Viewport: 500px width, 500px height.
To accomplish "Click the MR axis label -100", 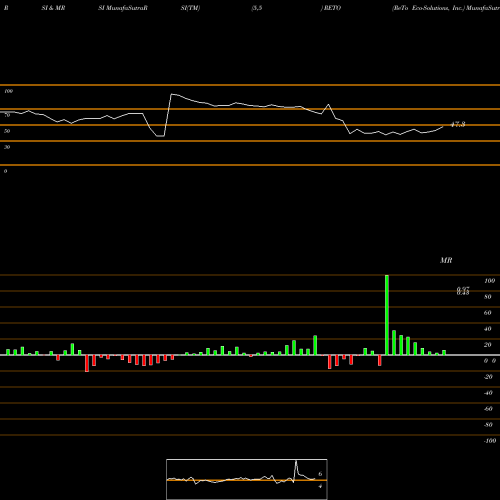I will [489, 441].
